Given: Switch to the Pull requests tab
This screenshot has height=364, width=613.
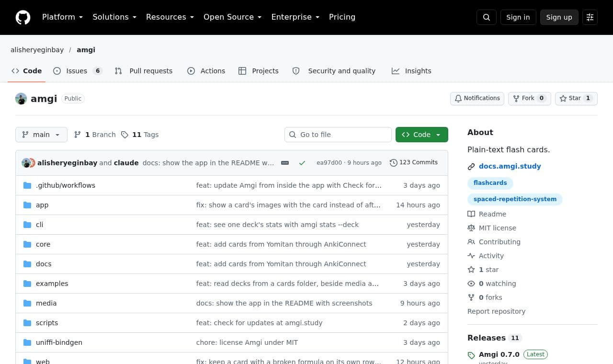Looking at the screenshot, I should click(x=144, y=71).
